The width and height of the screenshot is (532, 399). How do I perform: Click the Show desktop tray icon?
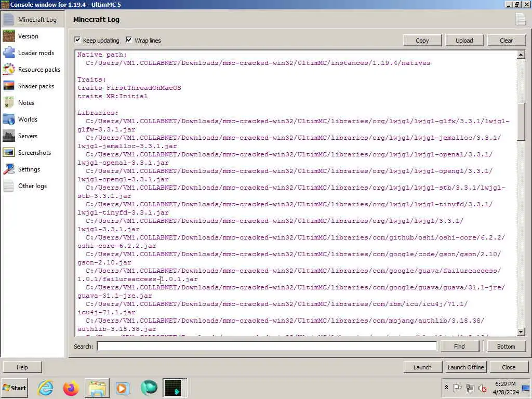(x=526, y=388)
